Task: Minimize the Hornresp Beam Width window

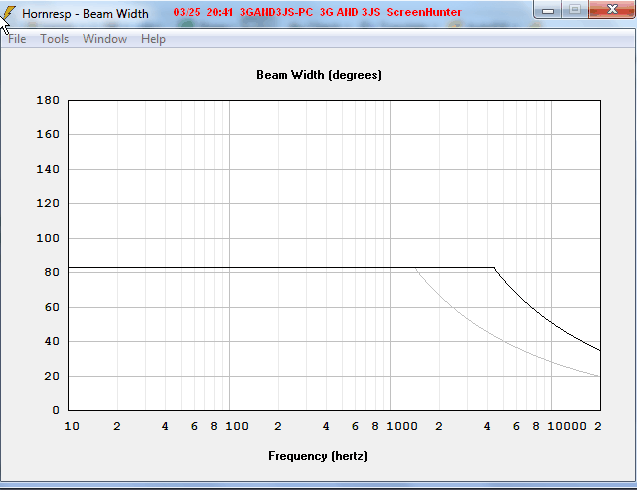Action: (548, 10)
